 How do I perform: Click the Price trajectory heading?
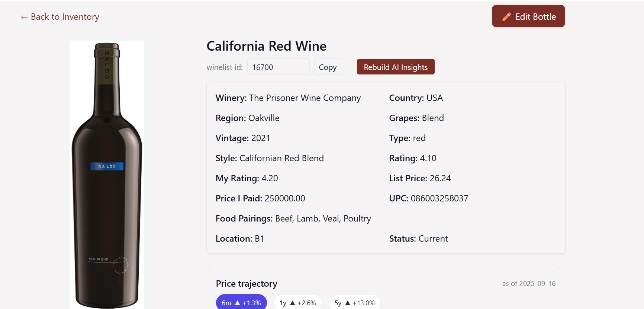point(246,283)
